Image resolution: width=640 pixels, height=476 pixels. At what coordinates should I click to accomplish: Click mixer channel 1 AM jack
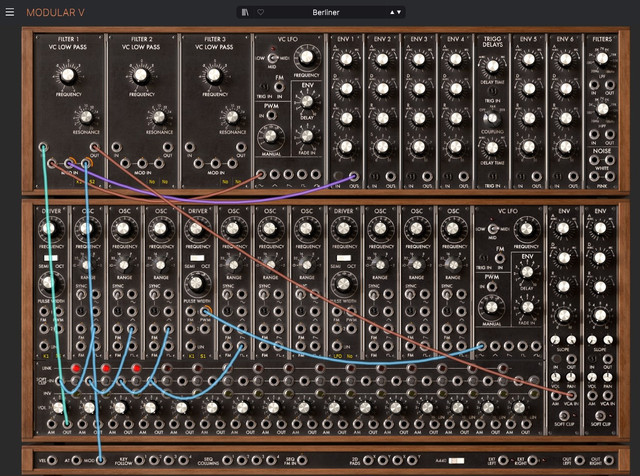(x=51, y=424)
